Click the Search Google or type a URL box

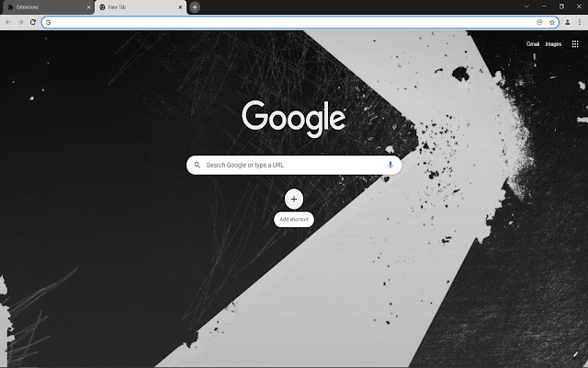294,165
